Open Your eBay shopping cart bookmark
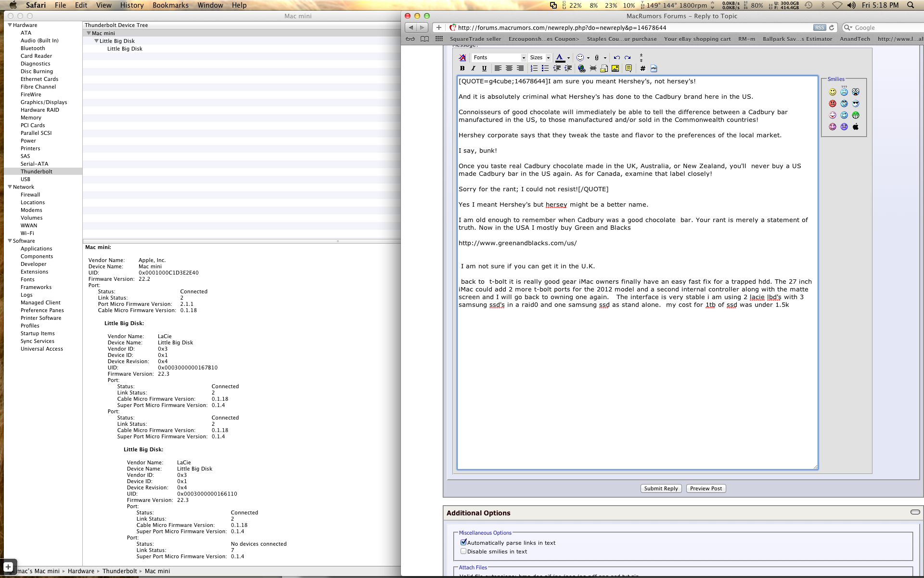This screenshot has width=924, height=578. point(697,39)
